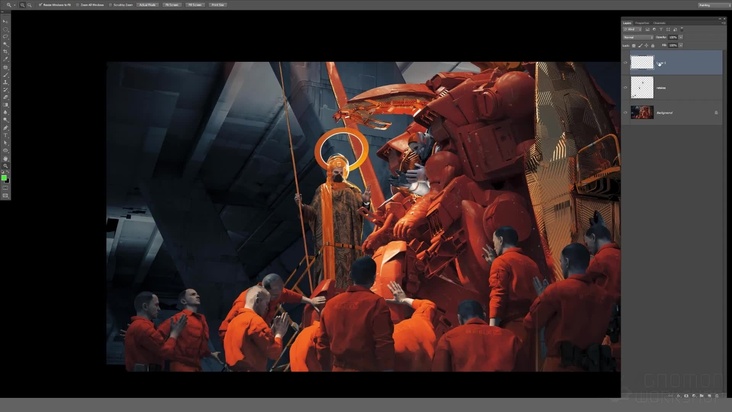Select the Lasso tool
The image size is (732, 412).
click(6, 36)
